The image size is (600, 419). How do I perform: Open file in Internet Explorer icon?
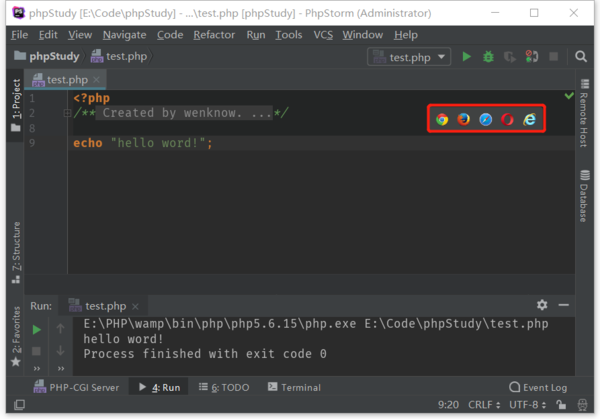tap(529, 119)
